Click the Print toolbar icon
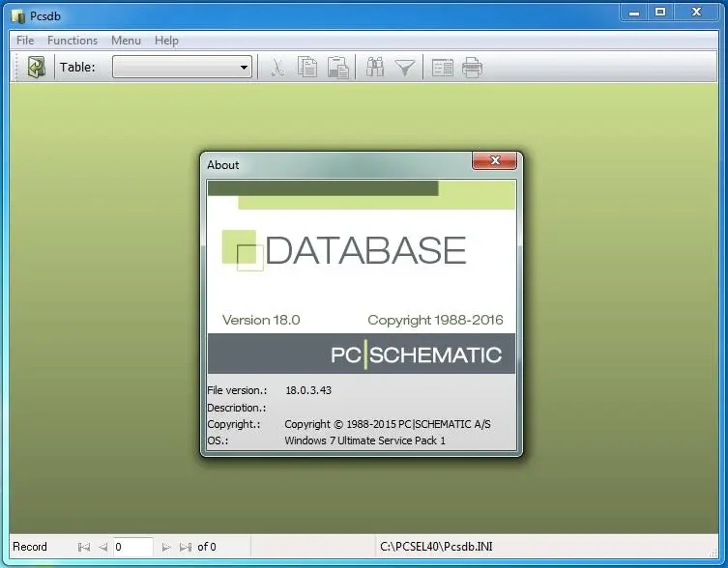728x568 pixels. pos(472,68)
